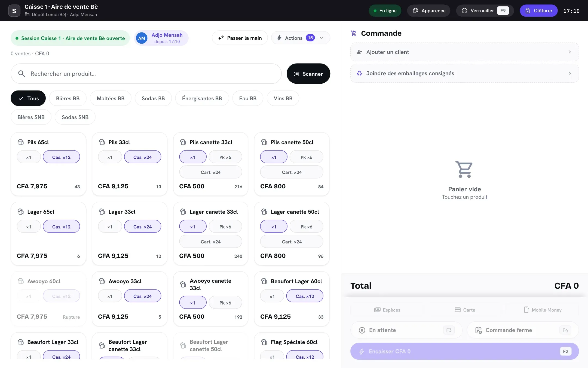This screenshot has height=368, width=588.
Task: Filter by Bières BB category
Action: point(68,98)
